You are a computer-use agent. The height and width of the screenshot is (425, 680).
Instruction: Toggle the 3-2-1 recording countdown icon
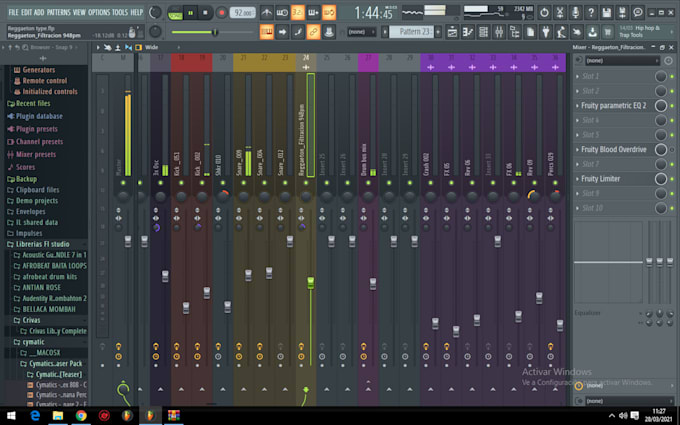[x=298, y=13]
